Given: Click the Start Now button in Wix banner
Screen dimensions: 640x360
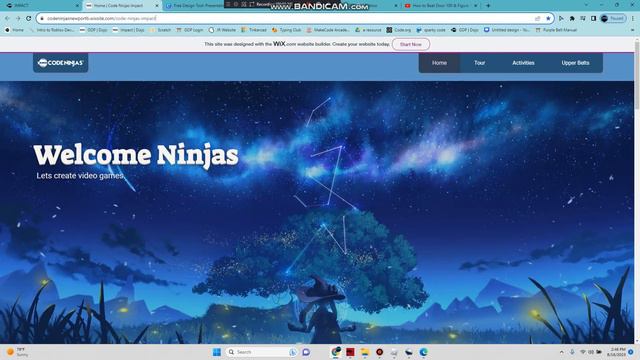Looking at the screenshot, I should coord(411,44).
